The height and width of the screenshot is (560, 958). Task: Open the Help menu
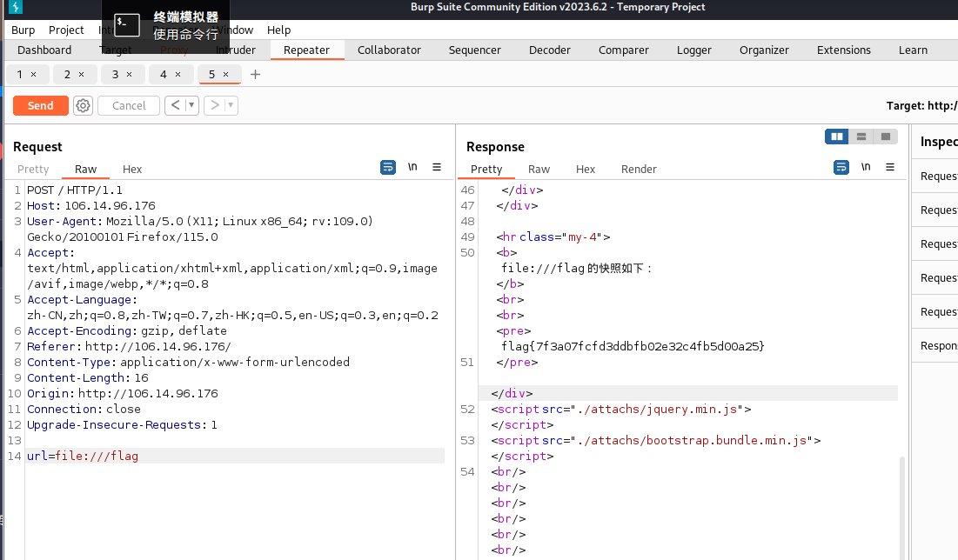(278, 30)
